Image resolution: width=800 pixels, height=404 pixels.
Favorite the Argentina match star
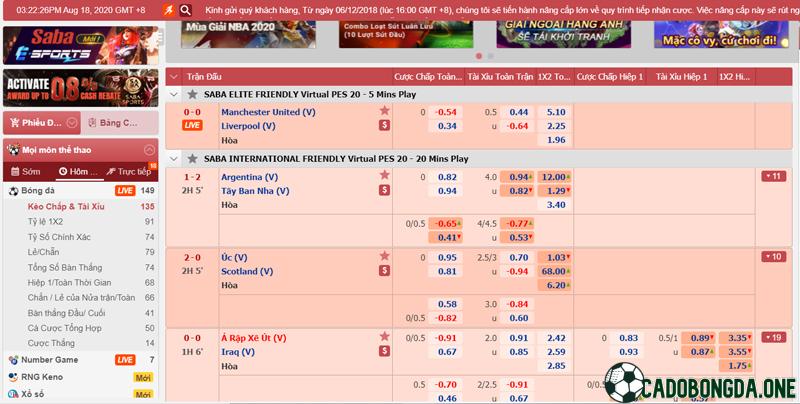(384, 175)
